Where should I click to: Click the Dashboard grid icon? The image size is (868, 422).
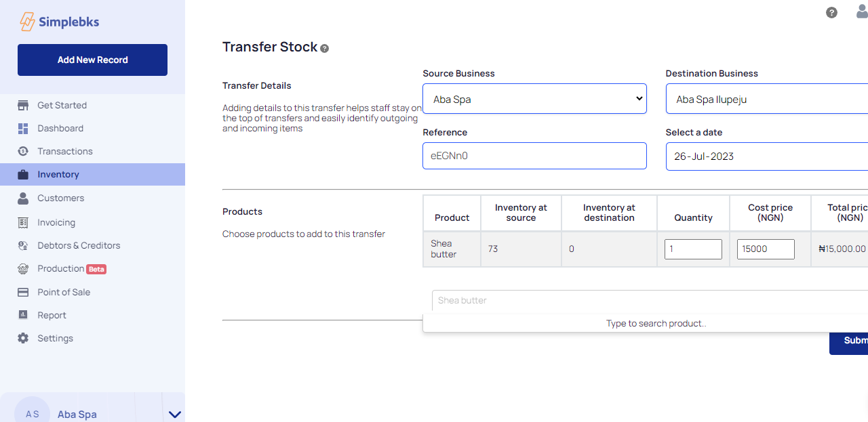click(x=23, y=129)
